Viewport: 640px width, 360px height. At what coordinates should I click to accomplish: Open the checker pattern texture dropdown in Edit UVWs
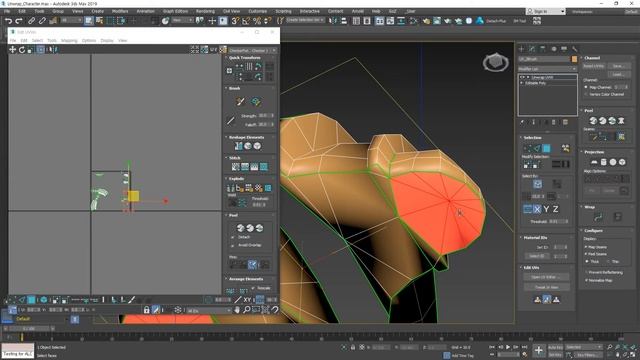click(x=252, y=50)
